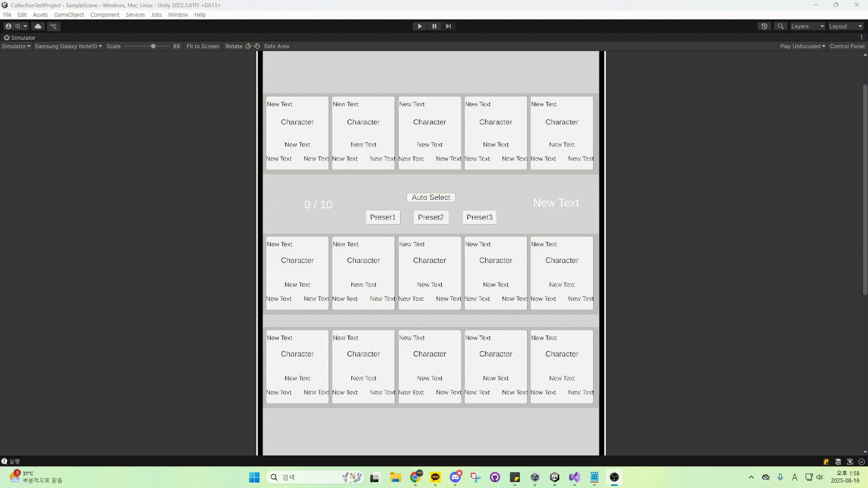Open the Layers dropdown

point(807,26)
